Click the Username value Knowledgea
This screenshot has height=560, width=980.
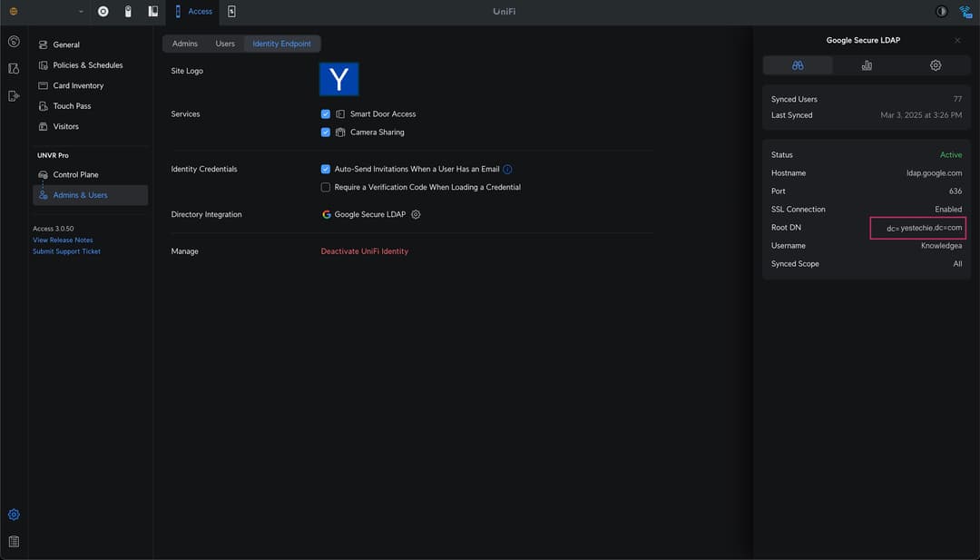(941, 246)
